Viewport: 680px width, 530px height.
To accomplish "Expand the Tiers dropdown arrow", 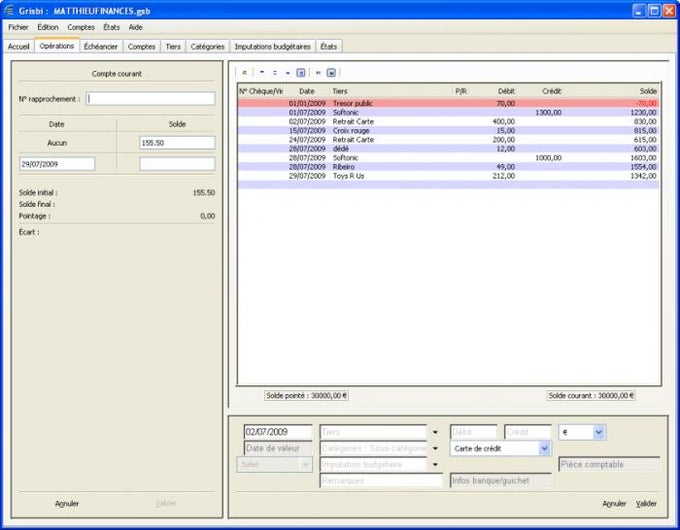I will (x=435, y=432).
